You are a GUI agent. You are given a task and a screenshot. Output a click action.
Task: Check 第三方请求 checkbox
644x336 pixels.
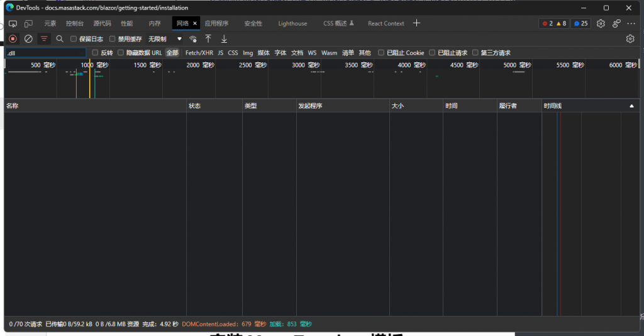(x=475, y=53)
